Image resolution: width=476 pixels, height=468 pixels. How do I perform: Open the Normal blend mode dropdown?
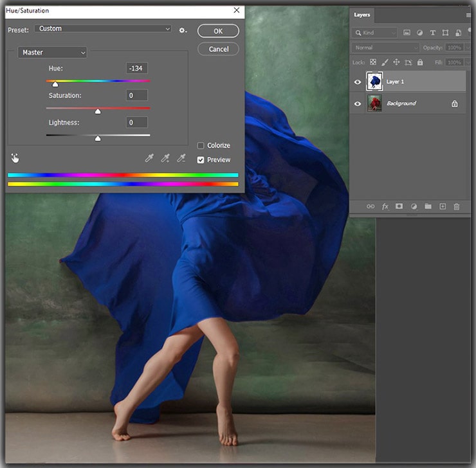point(386,48)
